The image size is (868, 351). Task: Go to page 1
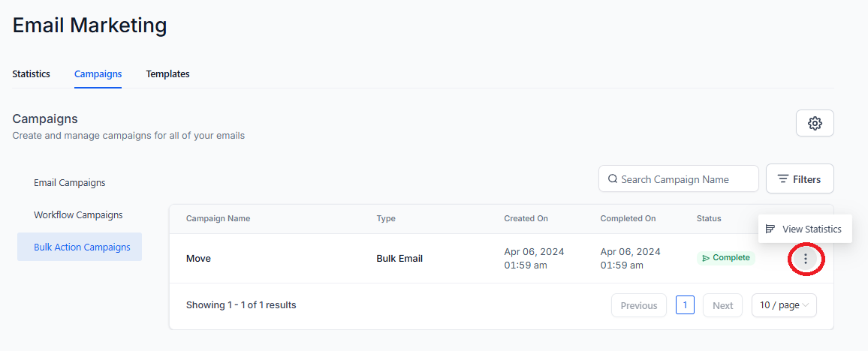(685, 305)
